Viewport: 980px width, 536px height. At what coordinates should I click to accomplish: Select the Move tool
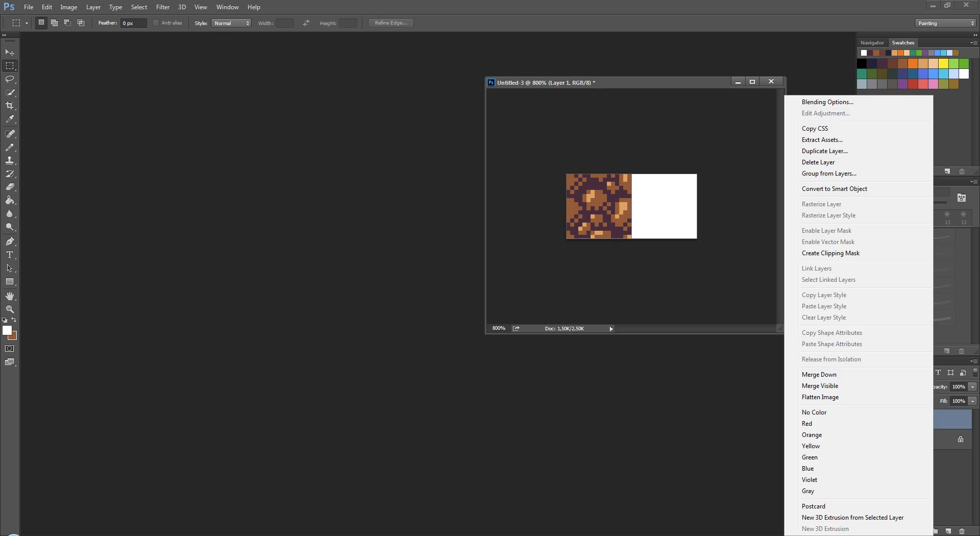(x=10, y=53)
